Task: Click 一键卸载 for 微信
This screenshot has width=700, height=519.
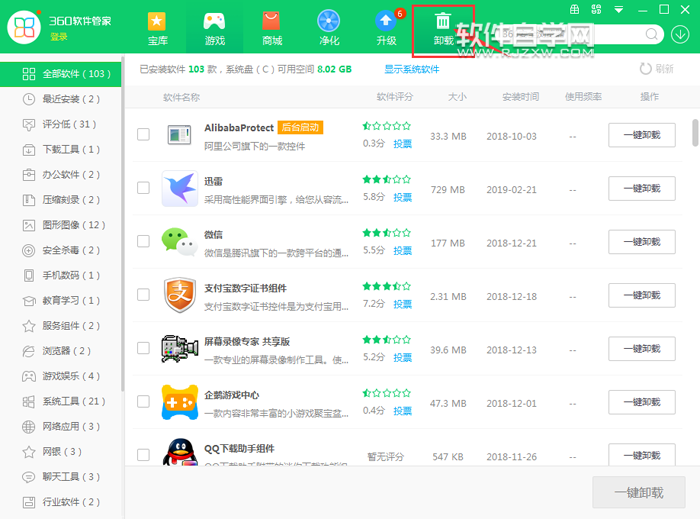Action: pyautogui.click(x=642, y=242)
